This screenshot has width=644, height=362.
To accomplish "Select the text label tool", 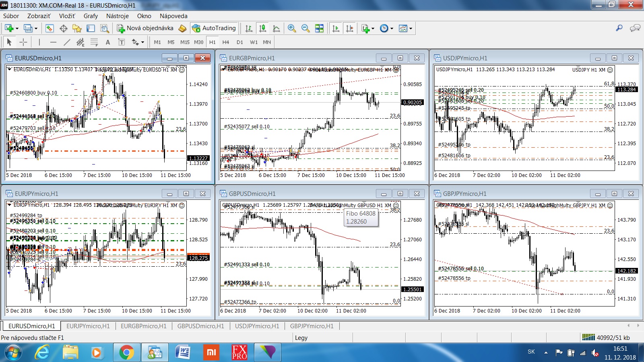I will pos(107,42).
